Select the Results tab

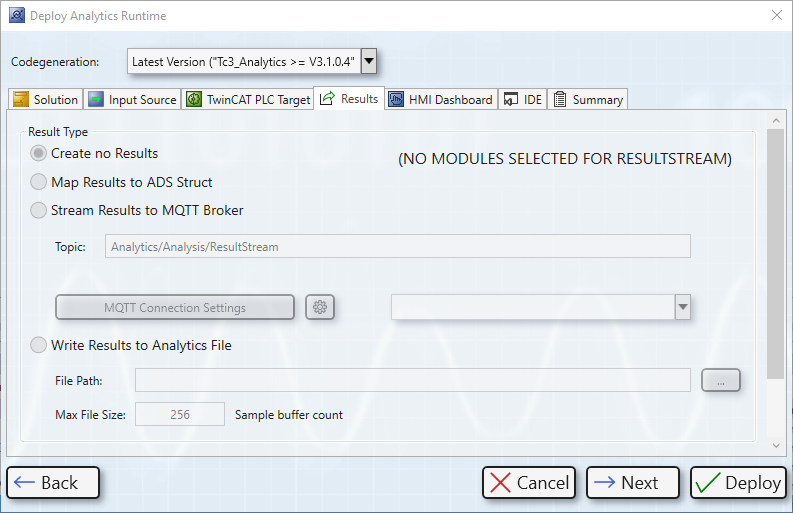[349, 98]
